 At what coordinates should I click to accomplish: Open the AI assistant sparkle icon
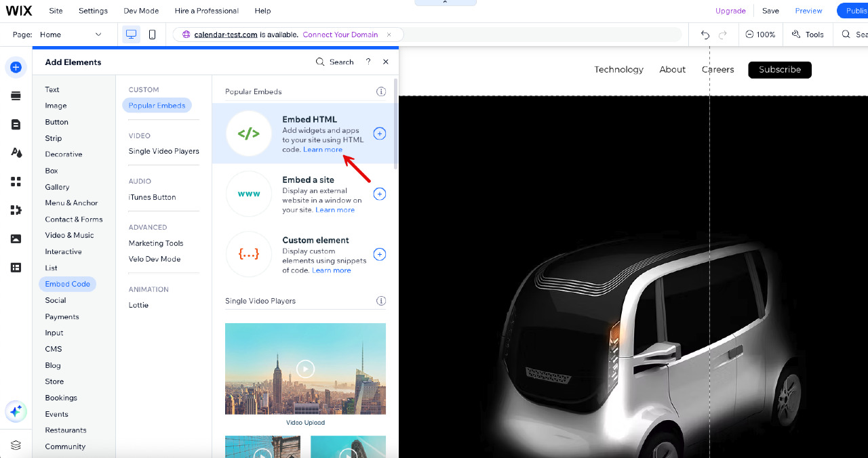click(16, 411)
